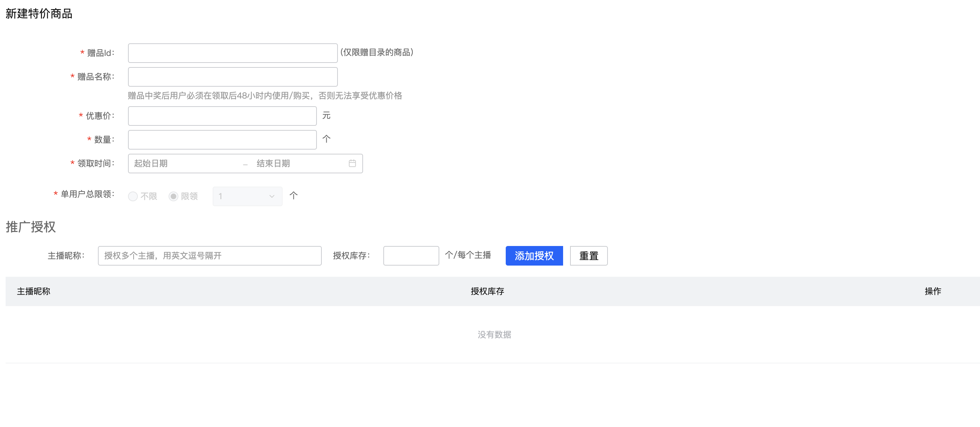The image size is (980, 427).
Task: Focus the 授权库存 input field
Action: pos(411,256)
